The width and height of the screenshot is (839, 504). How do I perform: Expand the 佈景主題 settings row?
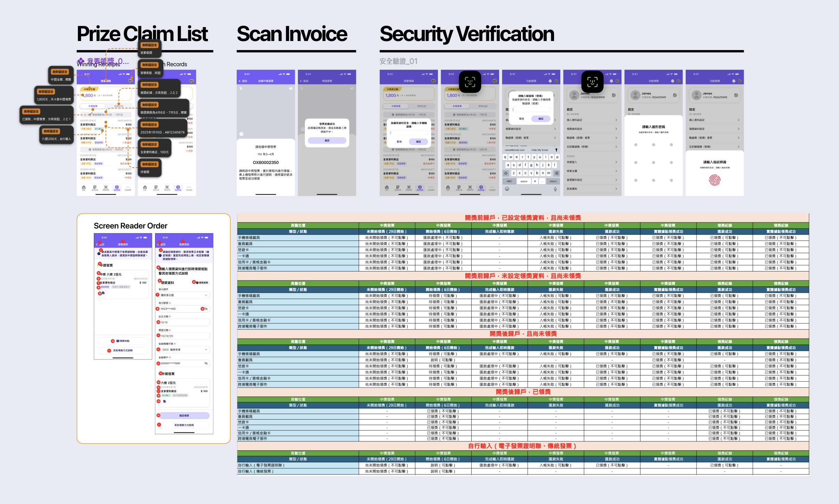(x=592, y=171)
